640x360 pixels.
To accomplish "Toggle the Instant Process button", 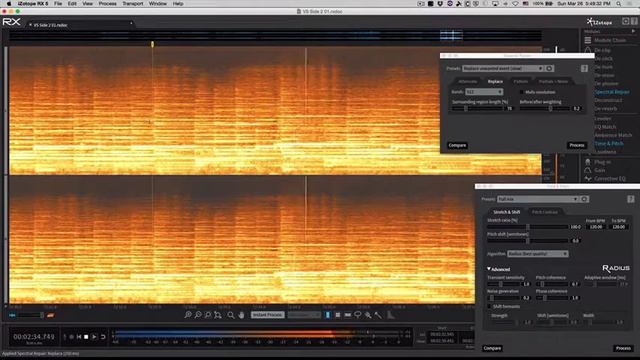I will point(267,315).
